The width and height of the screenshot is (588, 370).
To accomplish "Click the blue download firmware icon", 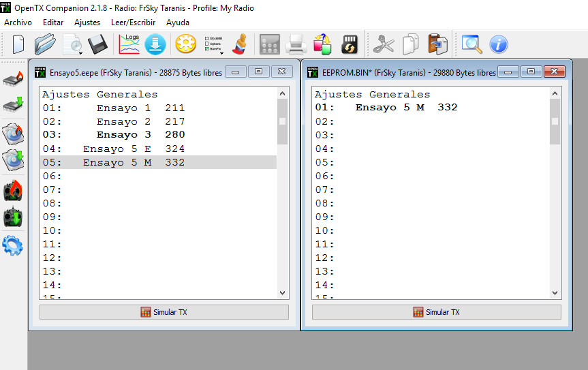I will [155, 45].
